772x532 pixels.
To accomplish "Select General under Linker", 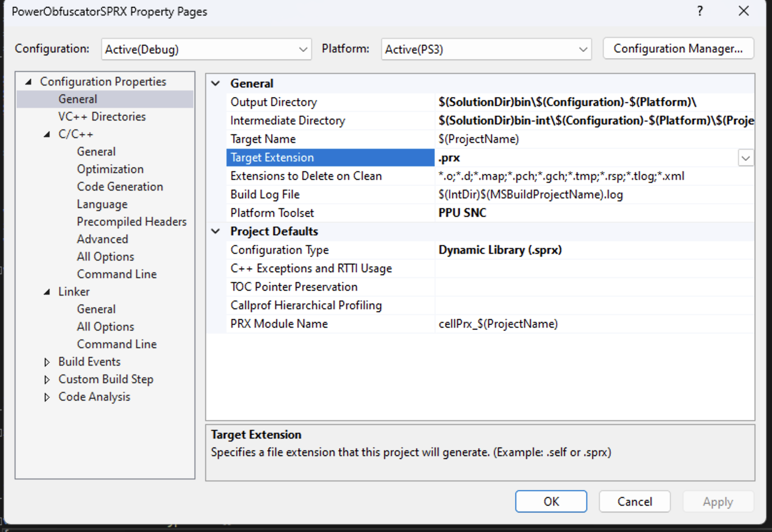I will coord(96,309).
